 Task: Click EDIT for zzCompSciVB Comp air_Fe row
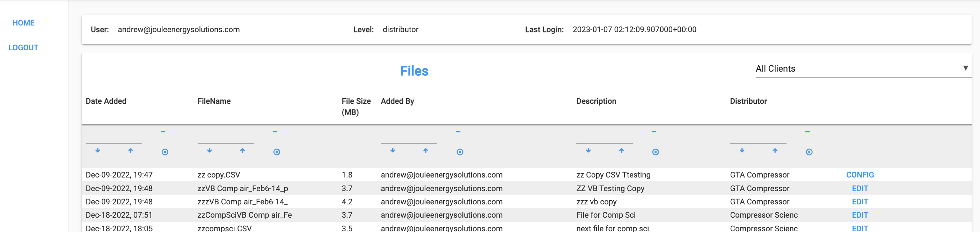[x=860, y=215]
